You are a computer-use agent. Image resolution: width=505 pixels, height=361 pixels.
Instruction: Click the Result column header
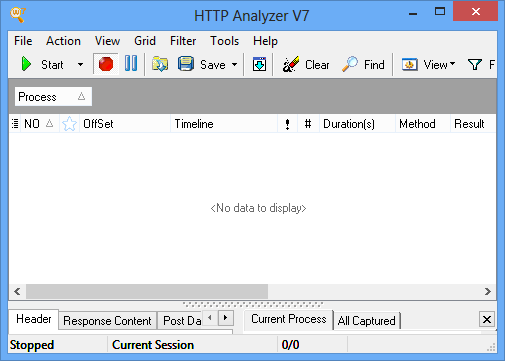click(x=473, y=124)
